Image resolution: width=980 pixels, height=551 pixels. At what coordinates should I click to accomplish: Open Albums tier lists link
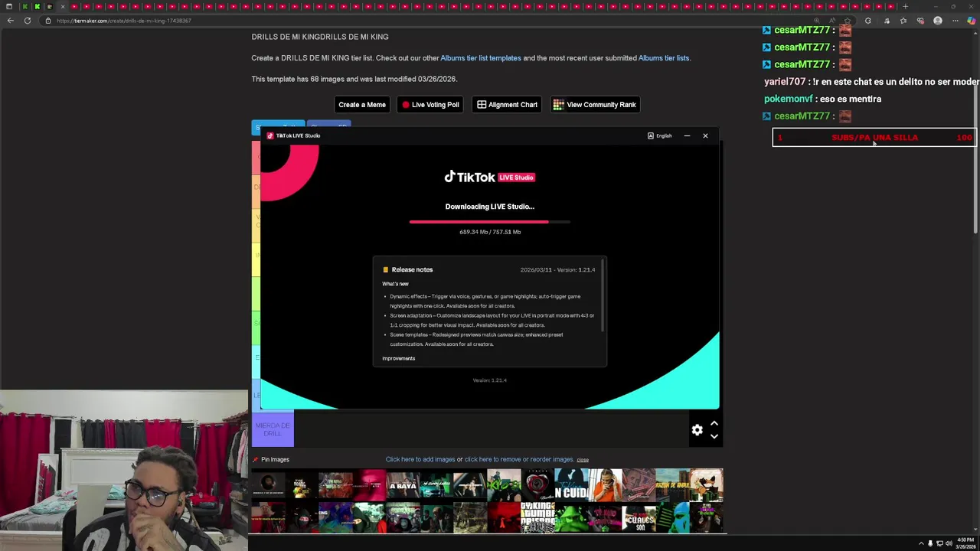tap(664, 58)
